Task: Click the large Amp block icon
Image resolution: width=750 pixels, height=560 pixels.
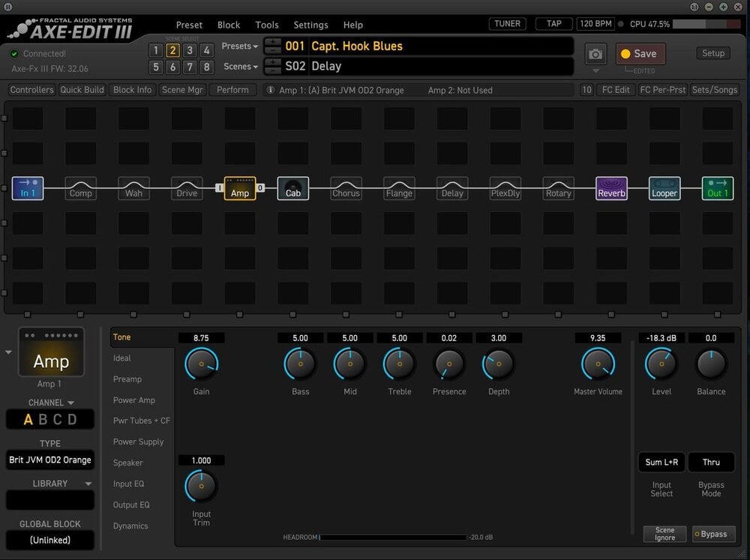Action: (x=51, y=352)
